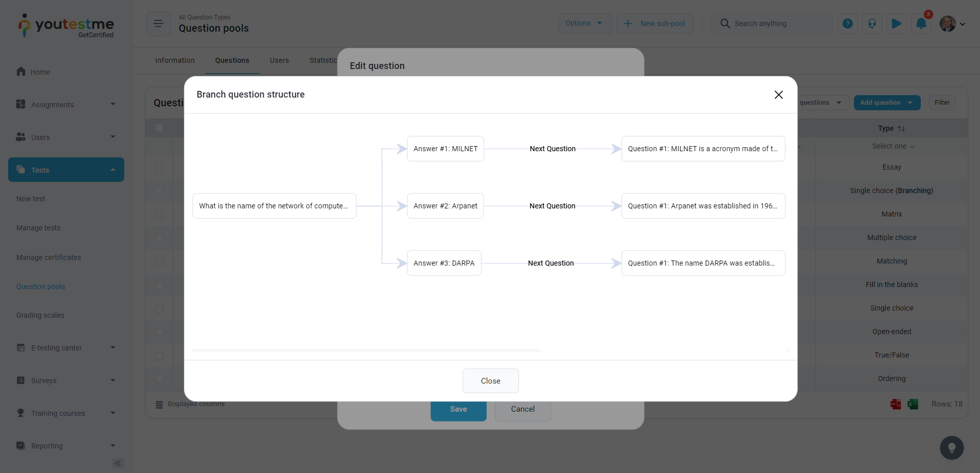This screenshot has width=980, height=473.
Task: Export the table as PDF
Action: click(x=895, y=404)
